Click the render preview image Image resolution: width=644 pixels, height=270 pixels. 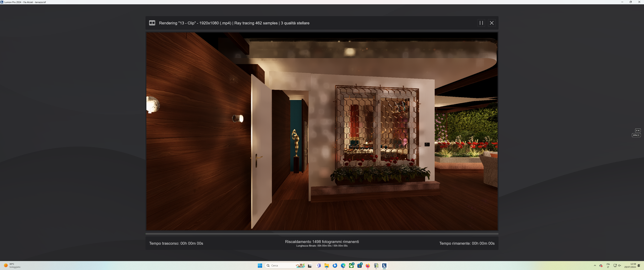(x=322, y=131)
